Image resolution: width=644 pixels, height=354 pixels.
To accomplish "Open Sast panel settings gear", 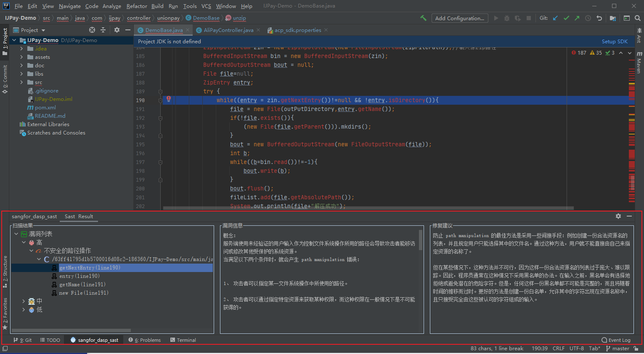I will [x=618, y=216].
